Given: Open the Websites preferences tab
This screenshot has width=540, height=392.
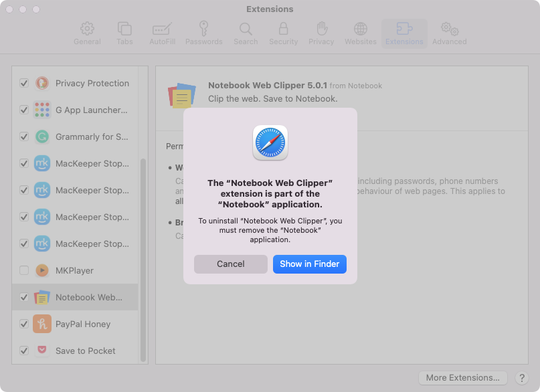Looking at the screenshot, I should coord(361,33).
